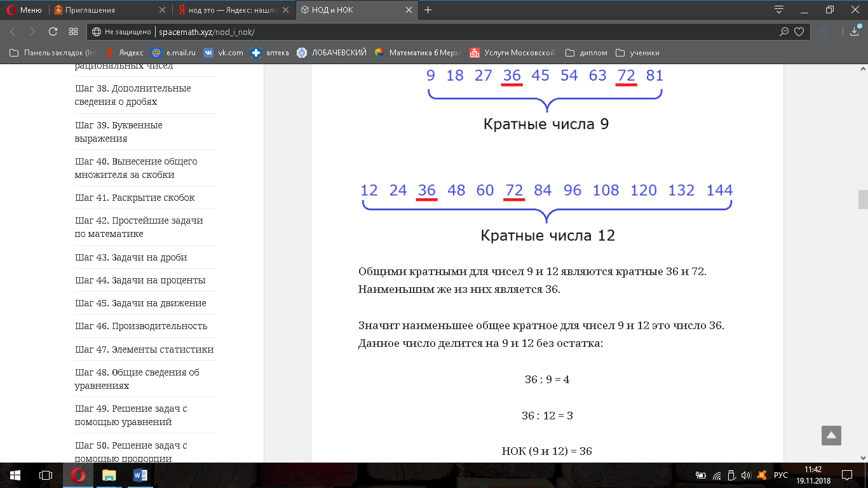Screen dimensions: 868x488
Task: Click the site security globe icon
Action: click(97, 31)
